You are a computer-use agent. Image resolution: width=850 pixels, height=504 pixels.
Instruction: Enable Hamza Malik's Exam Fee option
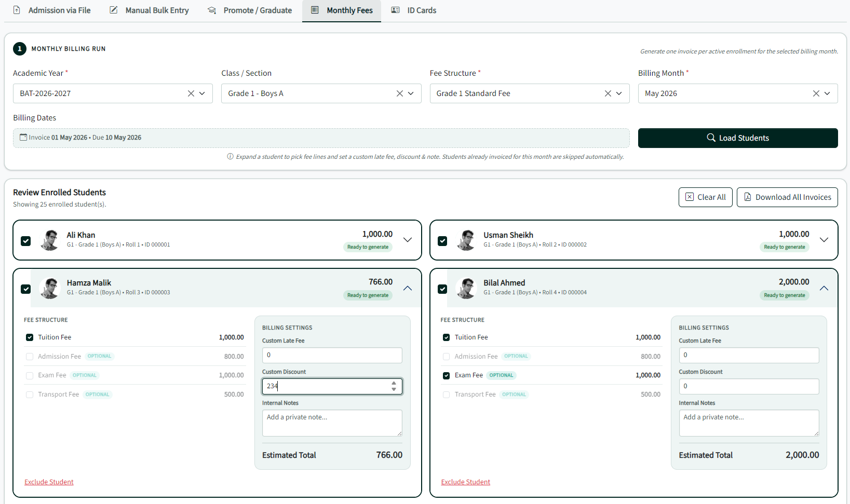[30, 375]
